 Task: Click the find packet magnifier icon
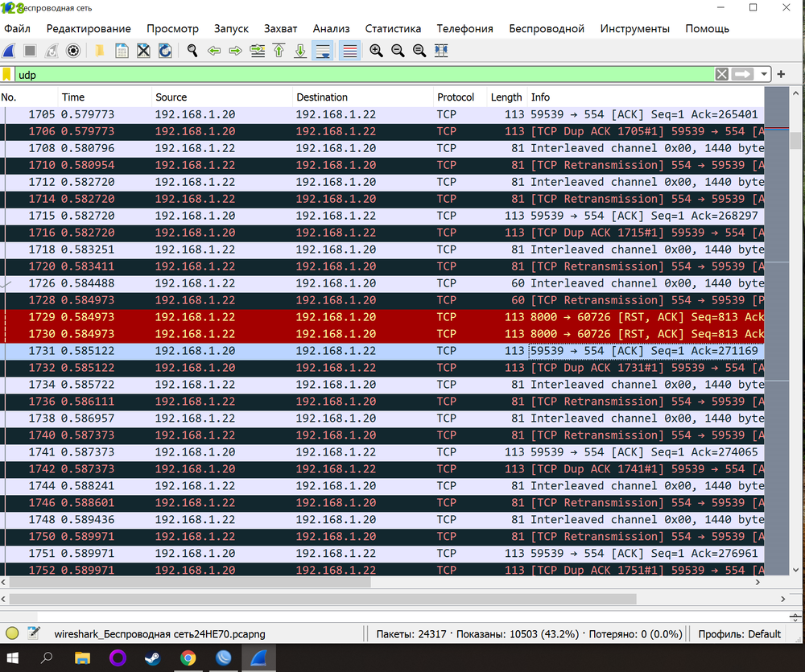192,51
